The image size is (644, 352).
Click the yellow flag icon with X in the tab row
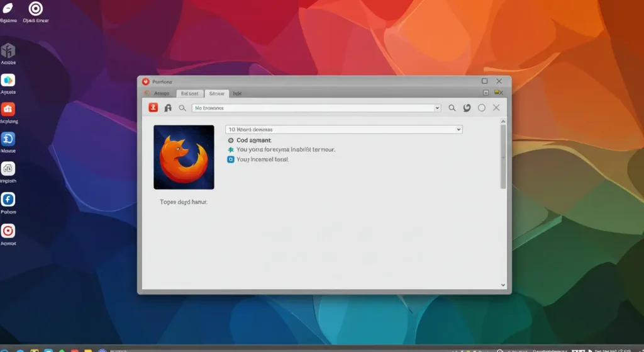tap(499, 93)
